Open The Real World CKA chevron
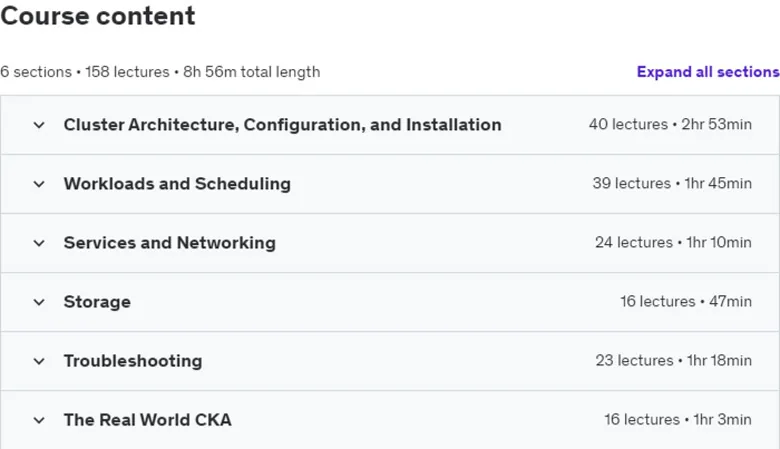This screenshot has width=780, height=449. [x=39, y=420]
